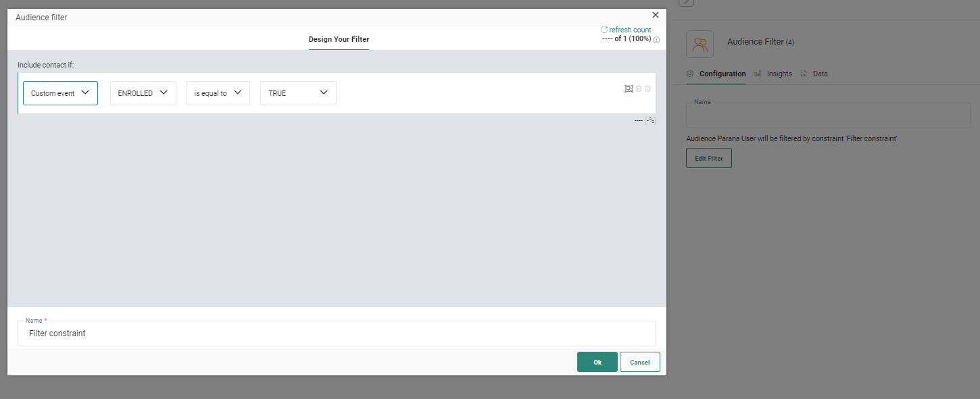Open the Custom event dropdown
The image size is (980, 399).
click(60, 93)
